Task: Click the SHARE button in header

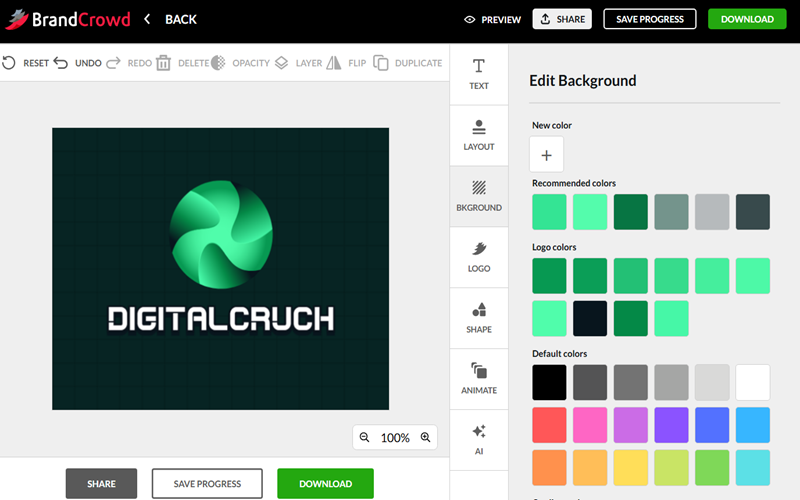Action: point(562,19)
